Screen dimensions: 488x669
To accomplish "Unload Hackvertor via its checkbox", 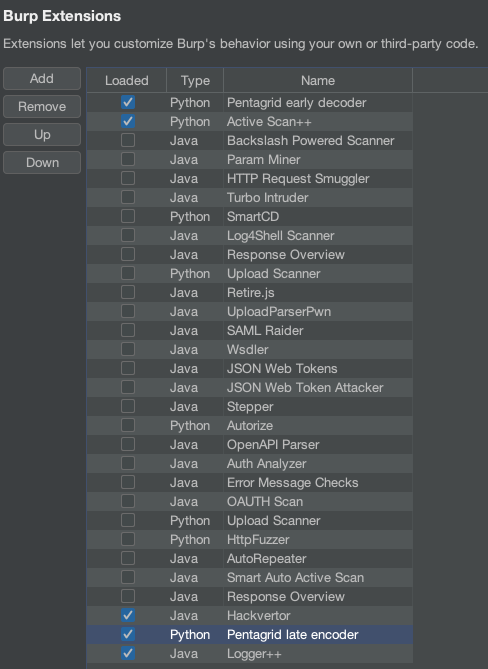I will 128,615.
